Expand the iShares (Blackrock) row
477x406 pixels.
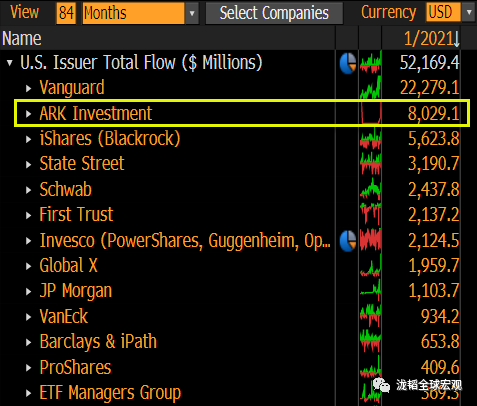[29, 139]
